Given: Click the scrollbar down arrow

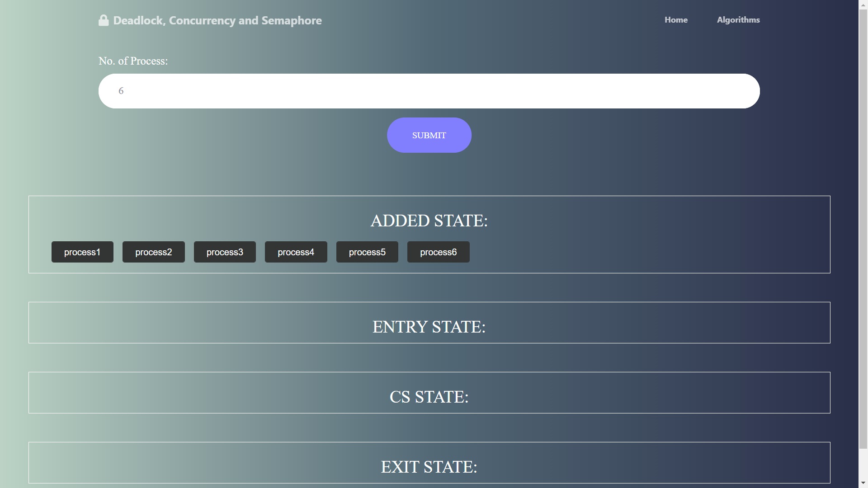Looking at the screenshot, I should click(863, 483).
